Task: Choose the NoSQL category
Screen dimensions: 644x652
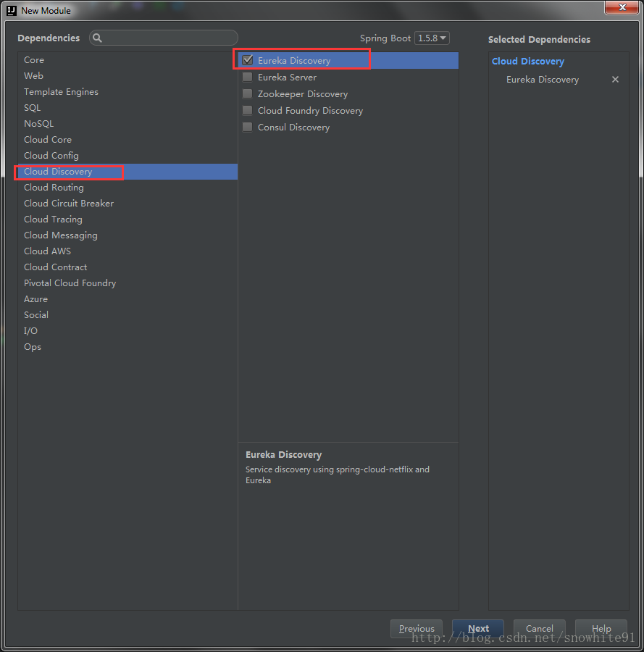Action: (x=127, y=123)
